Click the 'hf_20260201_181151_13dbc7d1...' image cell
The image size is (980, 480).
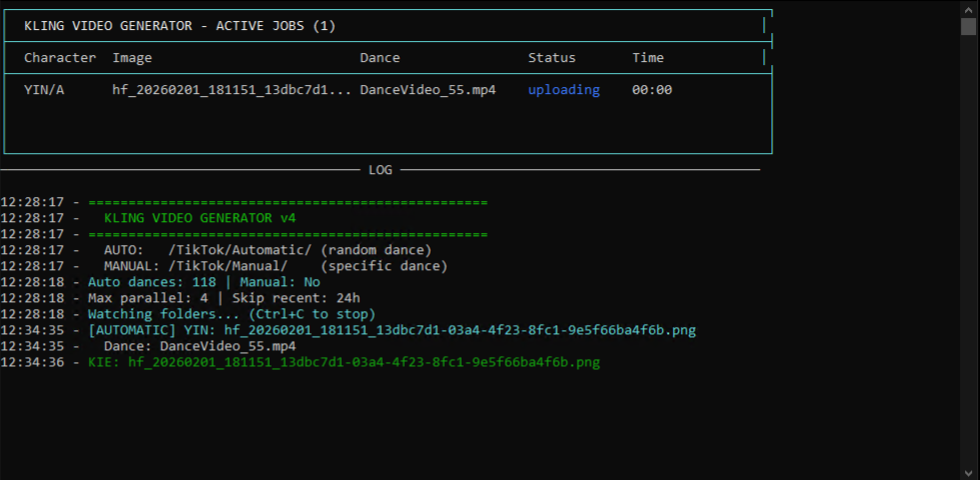[x=232, y=89]
